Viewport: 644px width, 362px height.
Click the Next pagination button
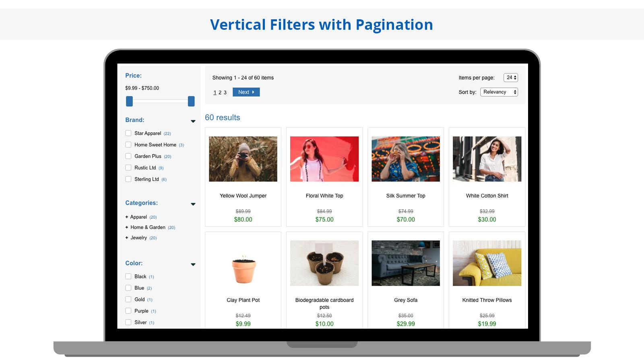(246, 92)
